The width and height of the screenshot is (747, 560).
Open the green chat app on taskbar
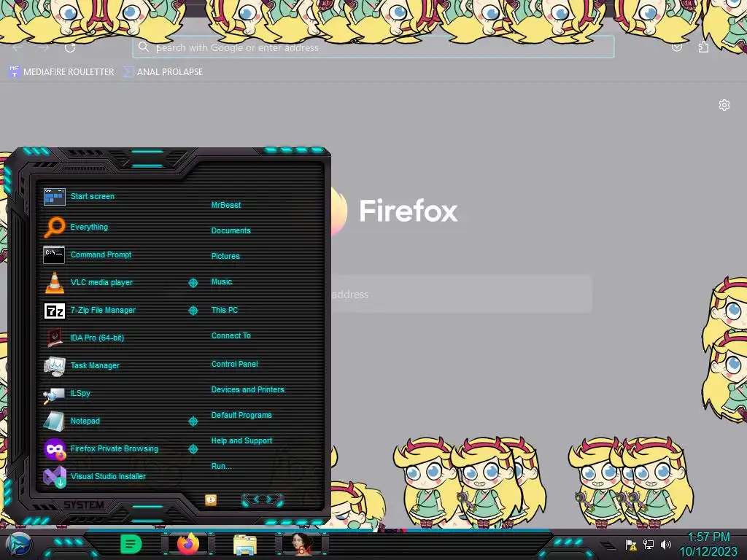click(x=131, y=544)
